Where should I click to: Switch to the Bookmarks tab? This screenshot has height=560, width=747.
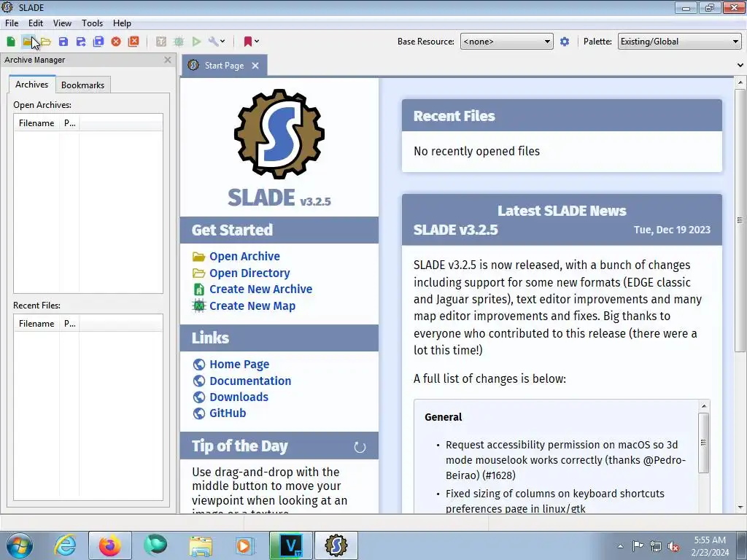83,85
